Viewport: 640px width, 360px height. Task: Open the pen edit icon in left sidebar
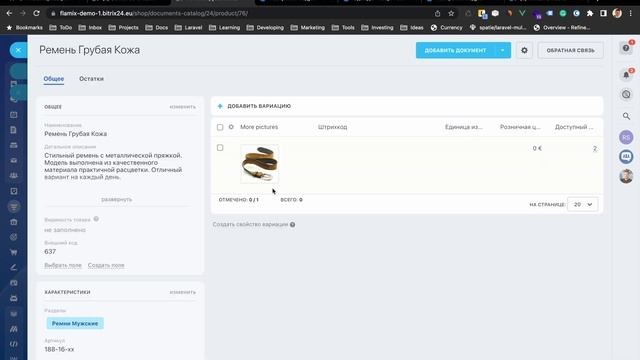click(13, 267)
